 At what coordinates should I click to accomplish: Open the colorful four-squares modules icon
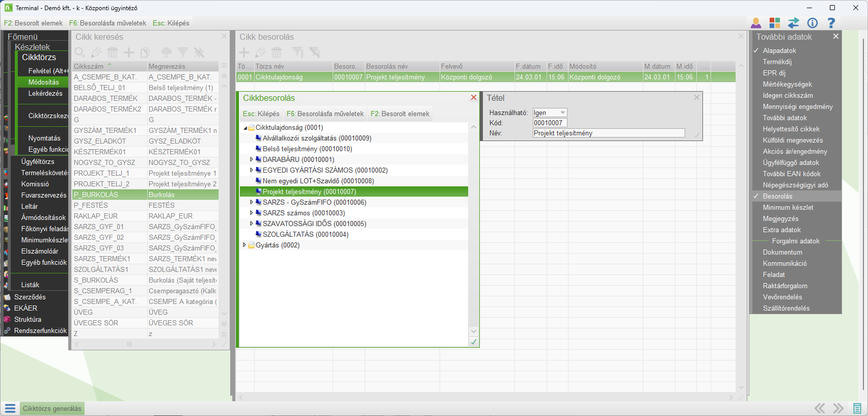point(775,23)
